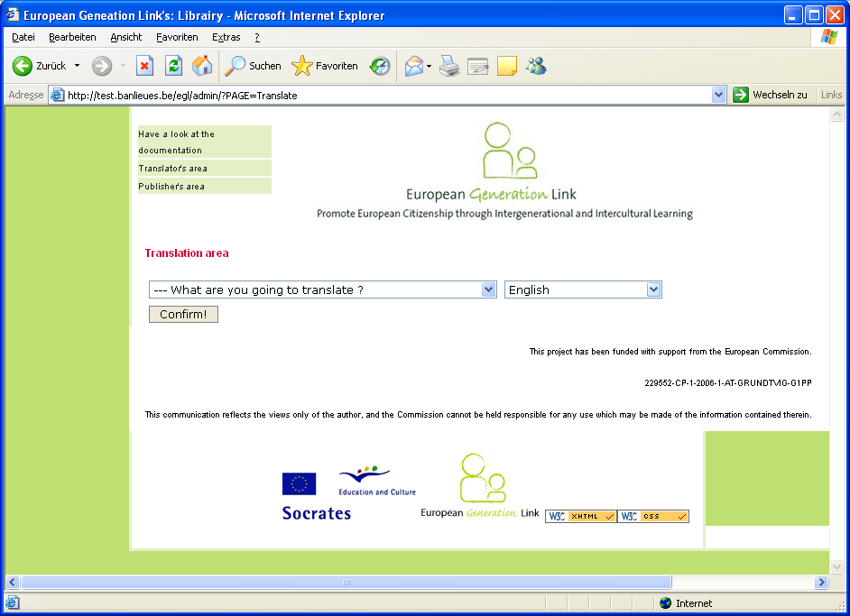Open the yellow note Discuss icon
Image resolution: width=850 pixels, height=616 pixels.
coord(507,66)
